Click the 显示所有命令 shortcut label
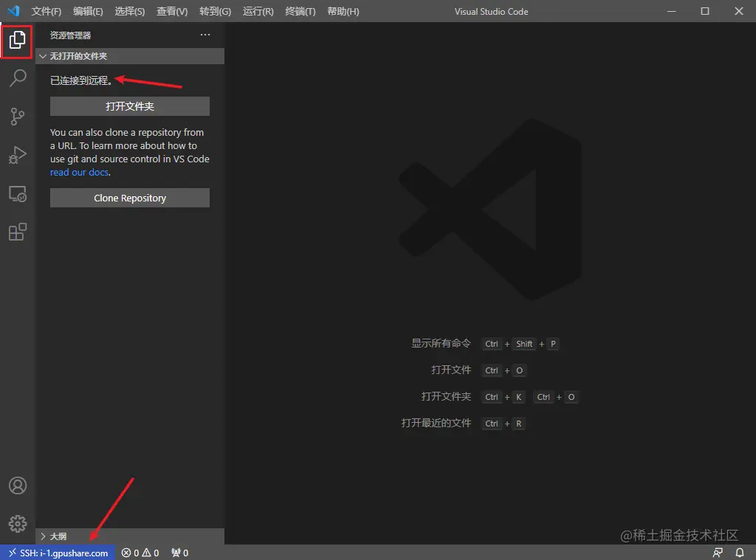 [441, 343]
